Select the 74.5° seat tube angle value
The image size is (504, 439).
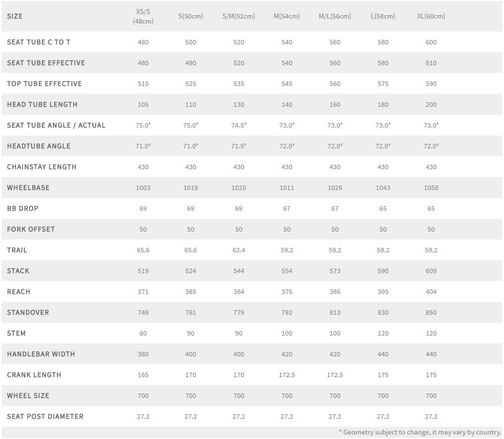(x=238, y=125)
